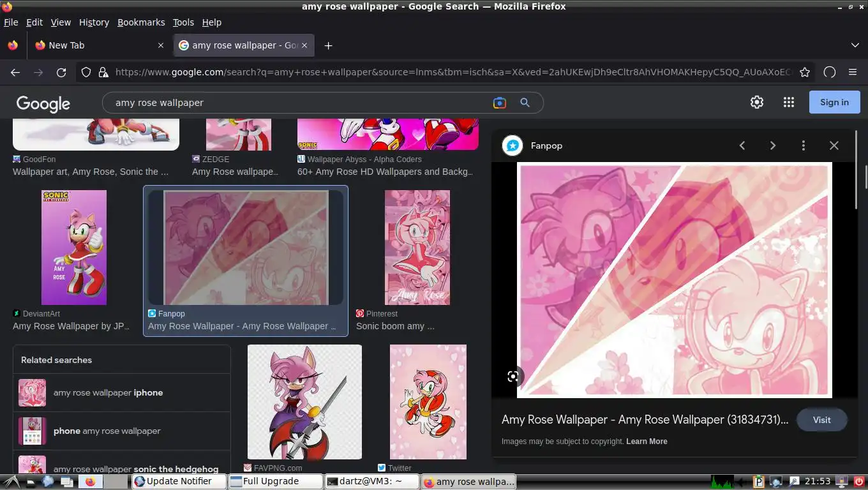
Task: Close the Fanpop image preview panel
Action: pyautogui.click(x=834, y=145)
